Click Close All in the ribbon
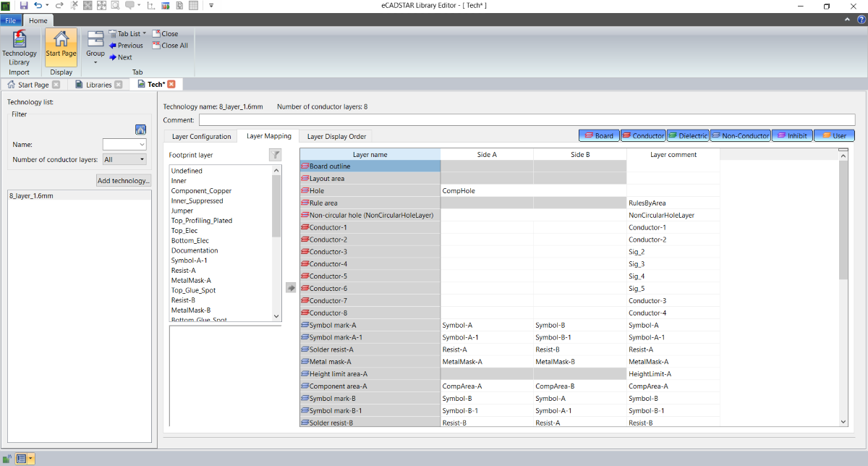868x466 pixels. (170, 46)
